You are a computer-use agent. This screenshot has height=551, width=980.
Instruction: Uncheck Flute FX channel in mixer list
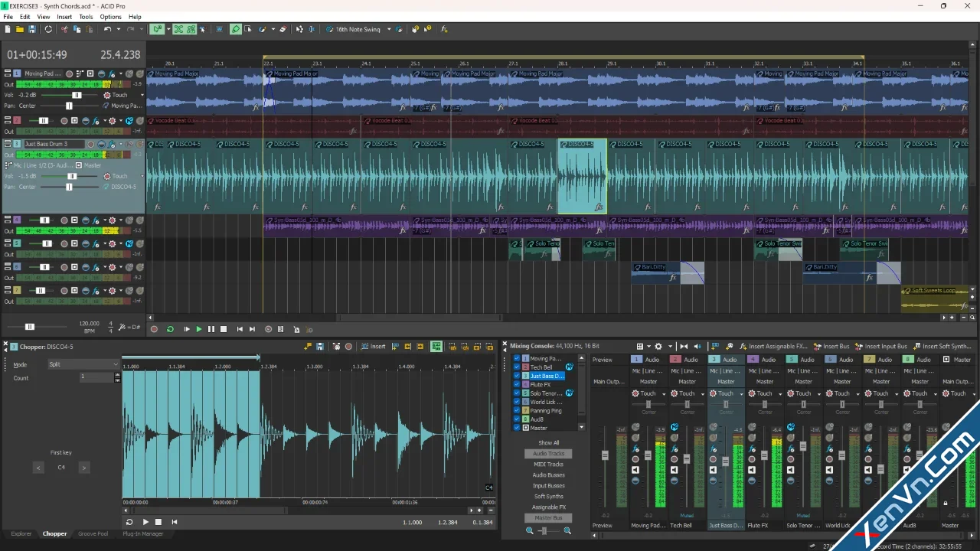pos(517,384)
